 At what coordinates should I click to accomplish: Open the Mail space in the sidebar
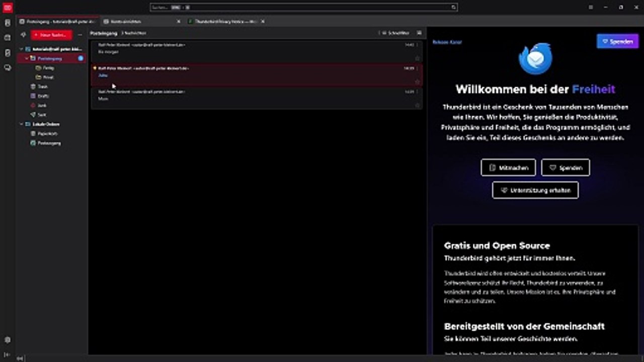8,8
